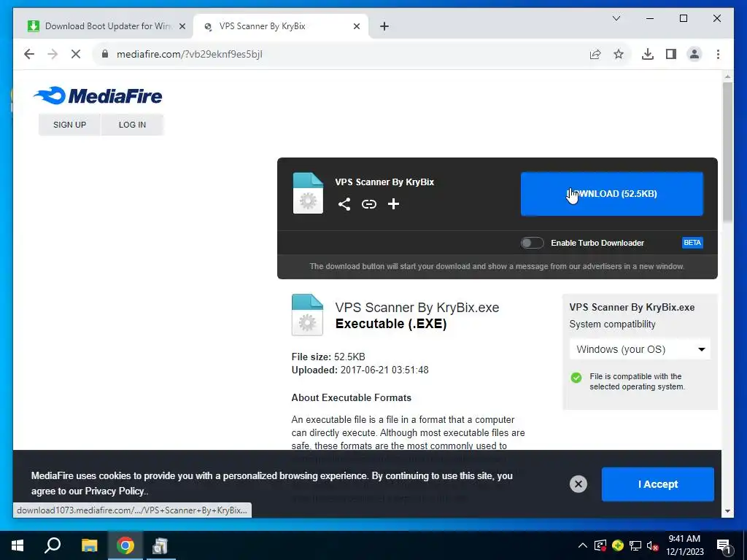Select the VPS Scanner By KryBix tab
Viewport: 747px width, 560px height.
pos(281,26)
